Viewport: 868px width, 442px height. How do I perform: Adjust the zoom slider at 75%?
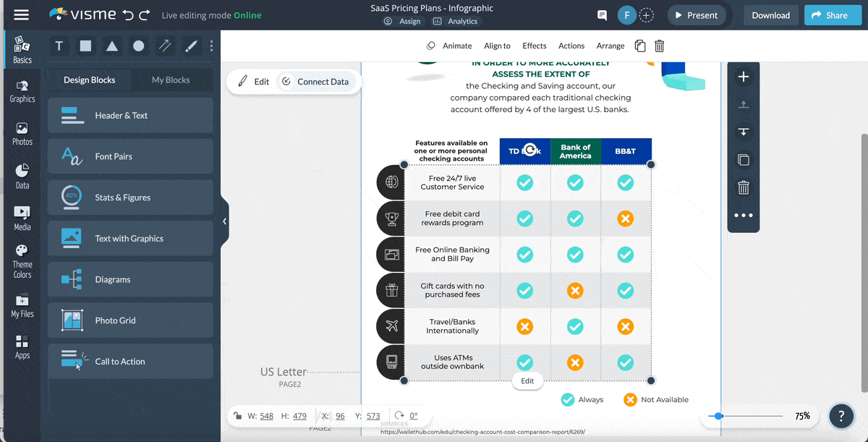719,416
